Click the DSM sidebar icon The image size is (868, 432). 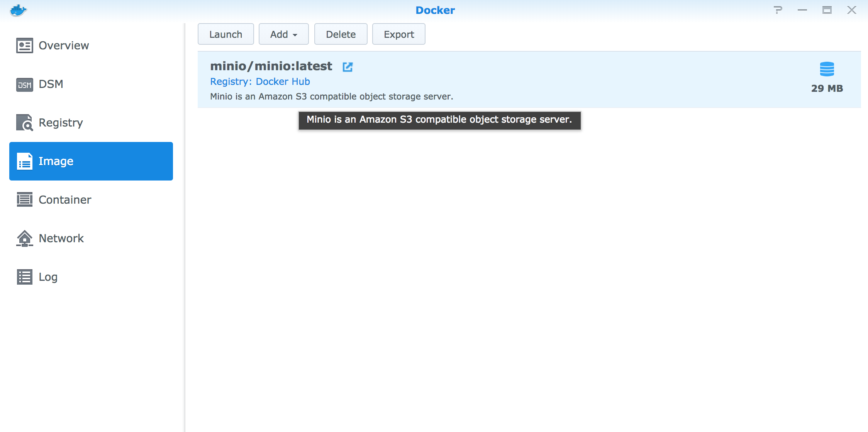pos(24,84)
